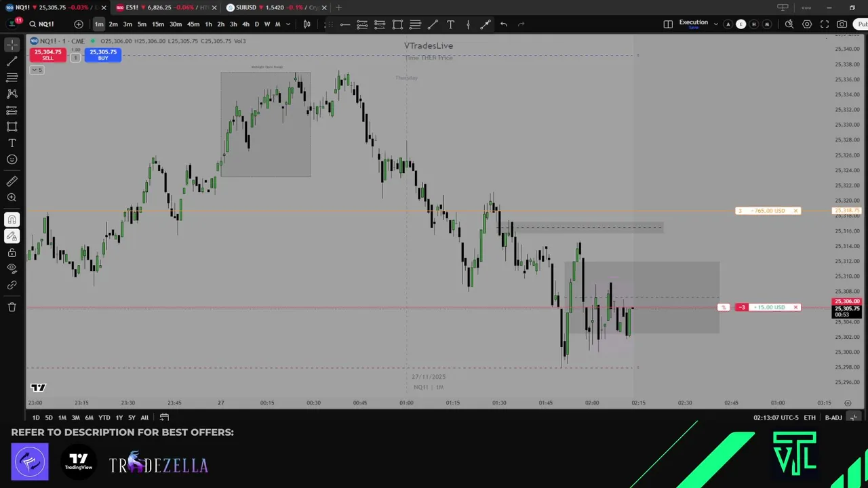Viewport: 868px width, 488px height.
Task: Open the emoji icons tool
Action: coord(12,159)
